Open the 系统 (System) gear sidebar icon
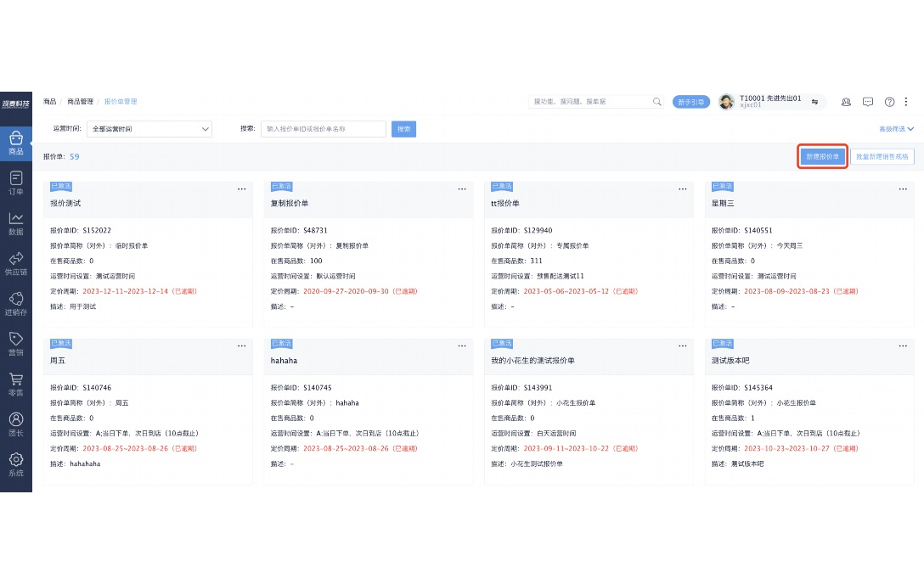This screenshot has width=924, height=584. (x=16, y=459)
